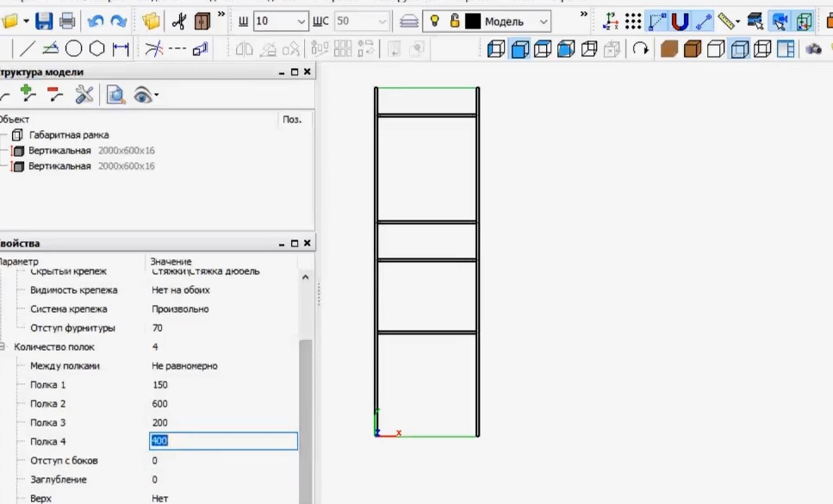Image resolution: width=833 pixels, height=504 pixels.
Task: Select the circle drawing tool
Action: 73,49
